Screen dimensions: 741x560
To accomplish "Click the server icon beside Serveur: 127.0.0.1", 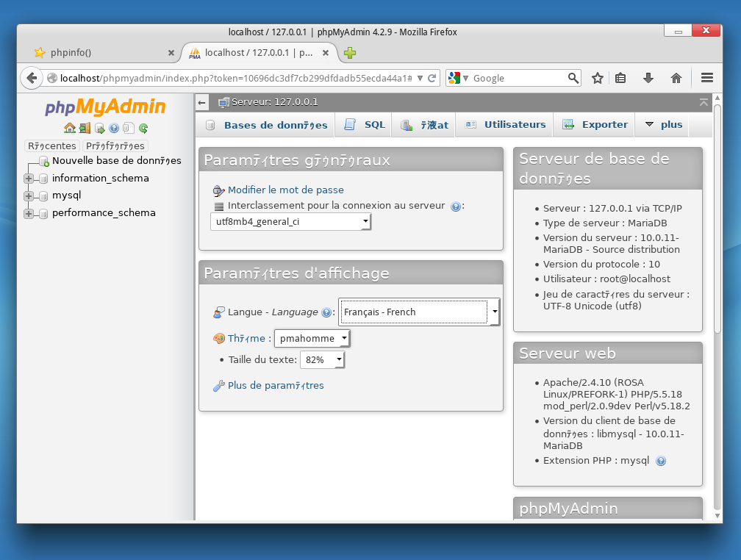I will click(x=223, y=102).
